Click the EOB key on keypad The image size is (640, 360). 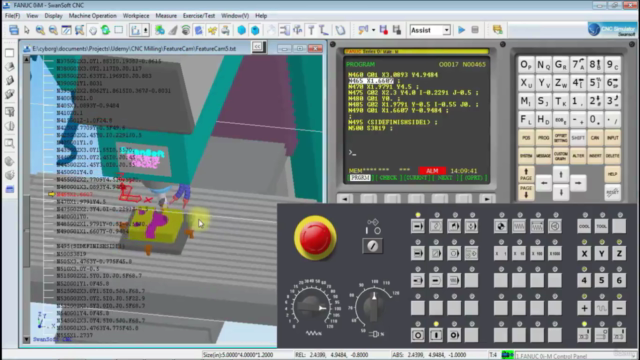(x=561, y=120)
